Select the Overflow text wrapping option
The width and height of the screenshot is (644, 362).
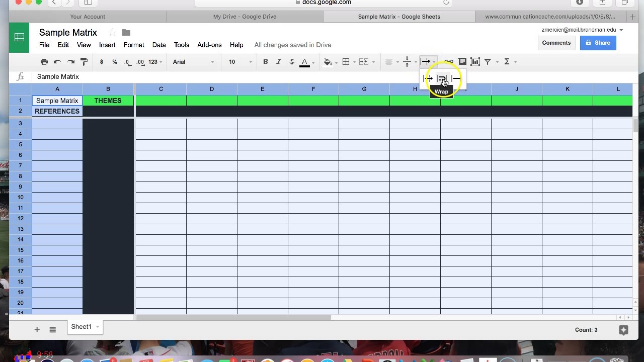[428, 78]
